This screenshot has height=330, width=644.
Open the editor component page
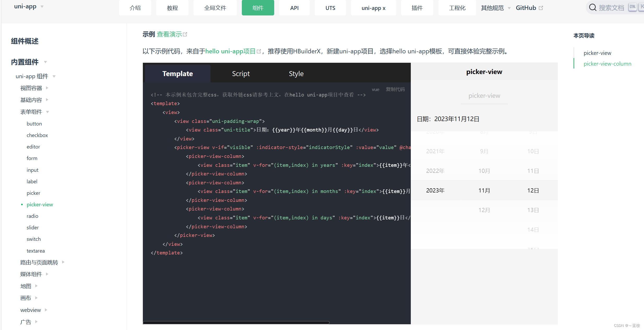point(33,147)
